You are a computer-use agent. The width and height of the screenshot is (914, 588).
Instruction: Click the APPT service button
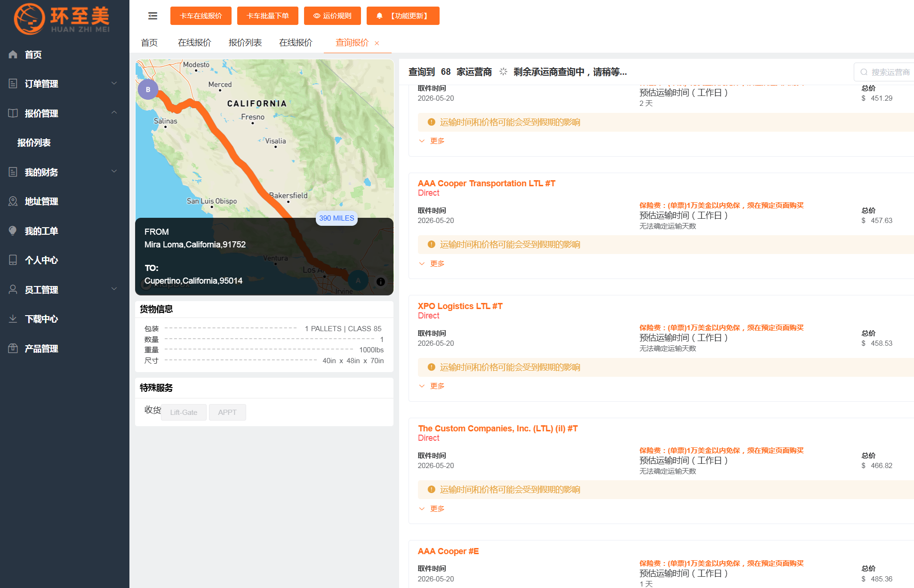pos(227,412)
